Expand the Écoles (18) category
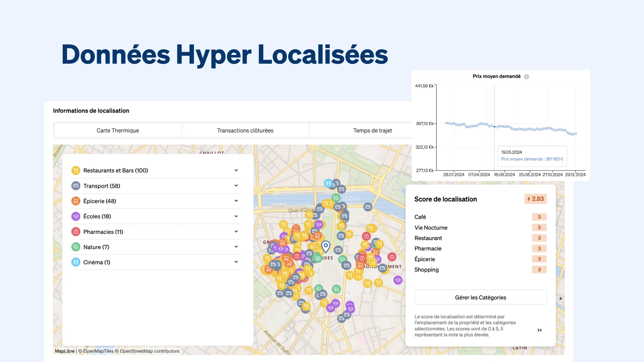 236,216
